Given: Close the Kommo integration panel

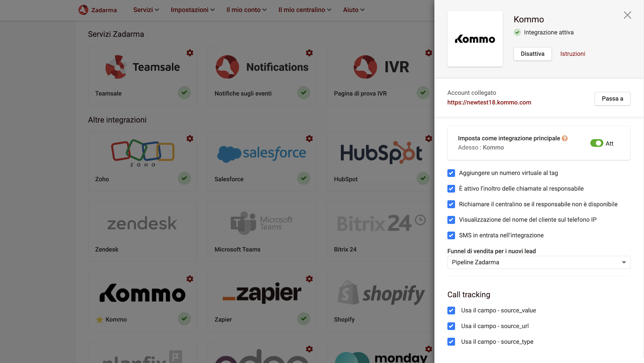Looking at the screenshot, I should [x=627, y=15].
